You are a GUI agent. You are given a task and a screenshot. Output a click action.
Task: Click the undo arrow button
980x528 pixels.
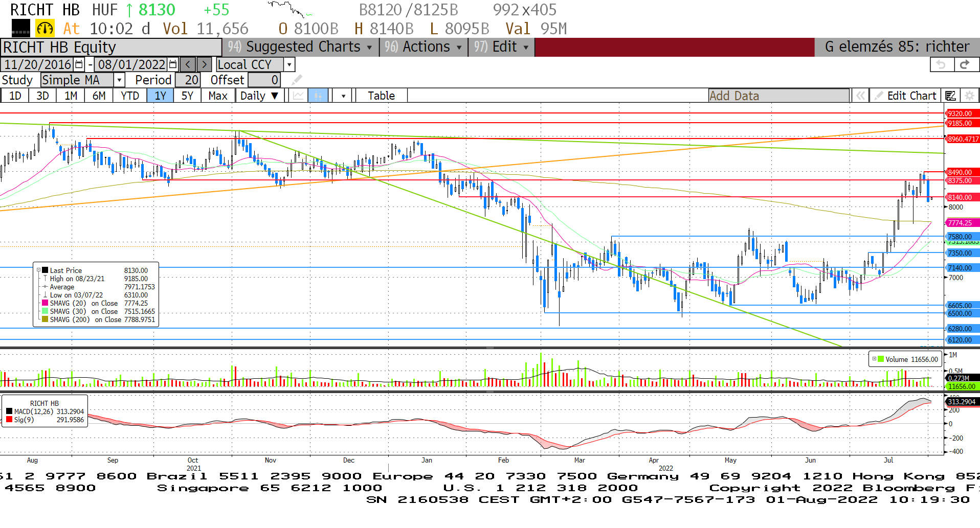(942, 64)
